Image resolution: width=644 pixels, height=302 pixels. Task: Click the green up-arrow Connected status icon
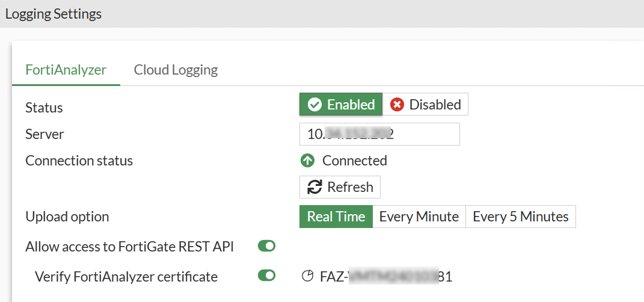tap(307, 161)
